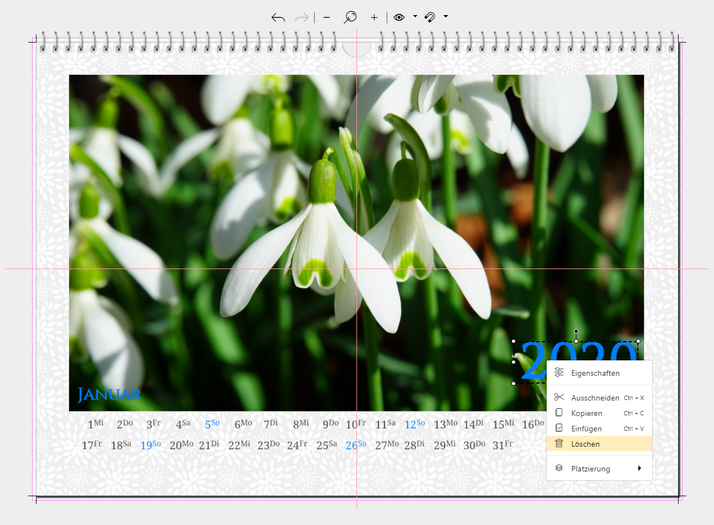
Task: Click the layers icon next to Platzierung
Action: (559, 468)
